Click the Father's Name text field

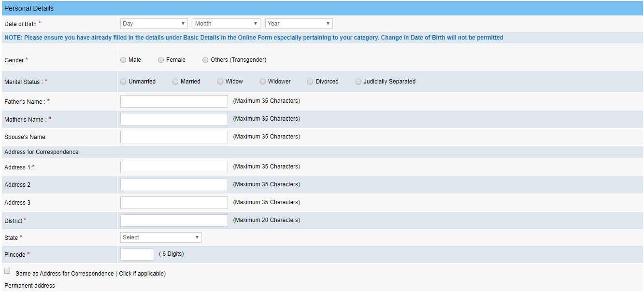174,101
